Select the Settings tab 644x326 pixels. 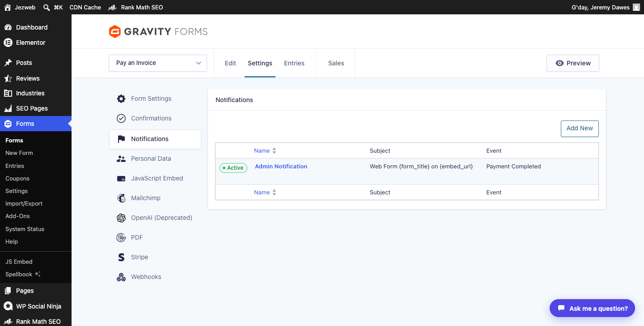click(260, 63)
